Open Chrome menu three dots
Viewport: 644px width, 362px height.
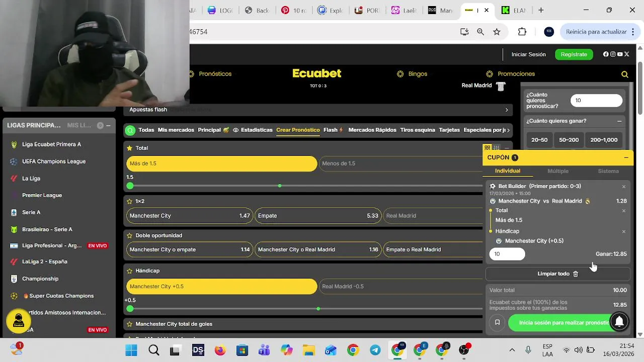click(632, 32)
